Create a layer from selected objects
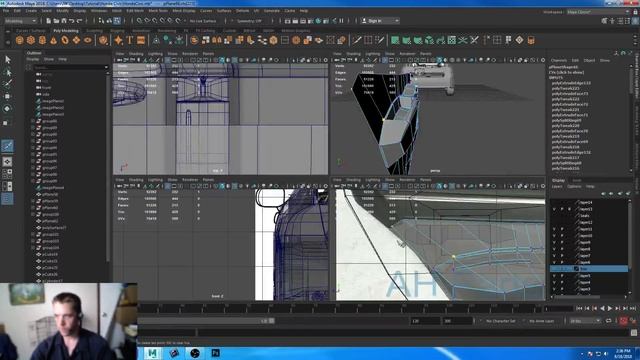640x360 pixels. tap(628, 193)
